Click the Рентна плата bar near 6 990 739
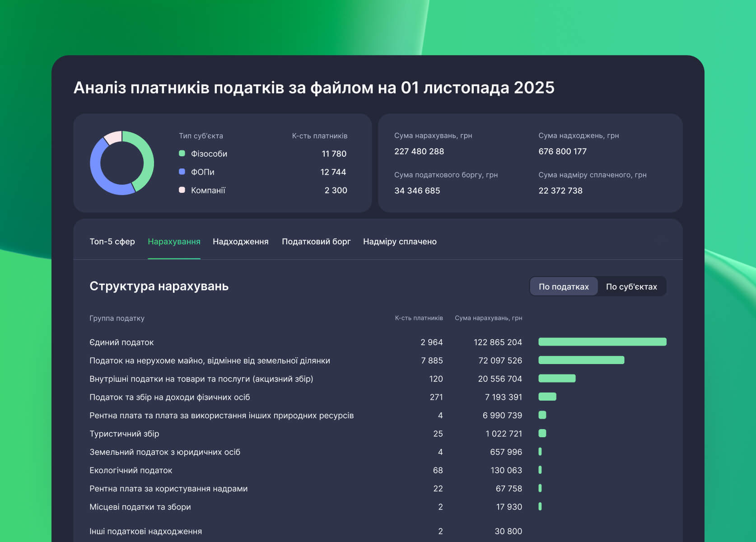Image resolution: width=756 pixels, height=542 pixels. (542, 415)
